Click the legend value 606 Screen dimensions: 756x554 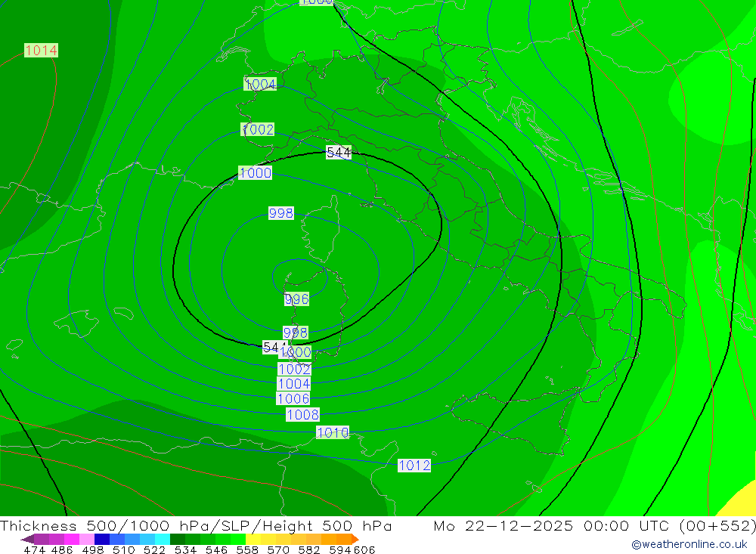pos(364,549)
